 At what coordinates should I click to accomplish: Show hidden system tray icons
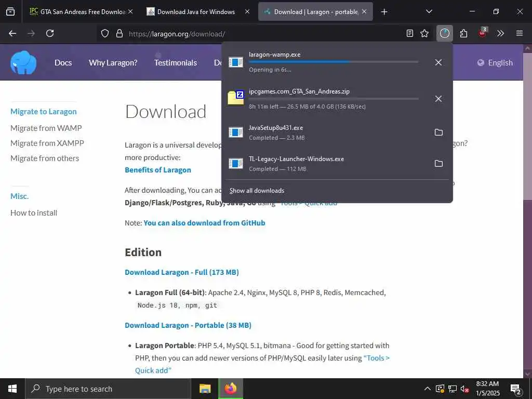click(x=428, y=389)
